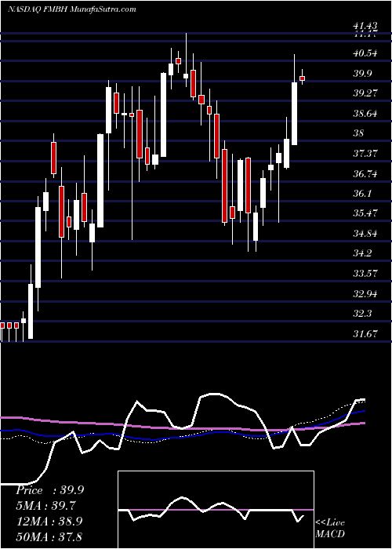Select the 33.57 price axis label
Image resolution: width=392 pixels, height=549 pixels.
coord(365,273)
